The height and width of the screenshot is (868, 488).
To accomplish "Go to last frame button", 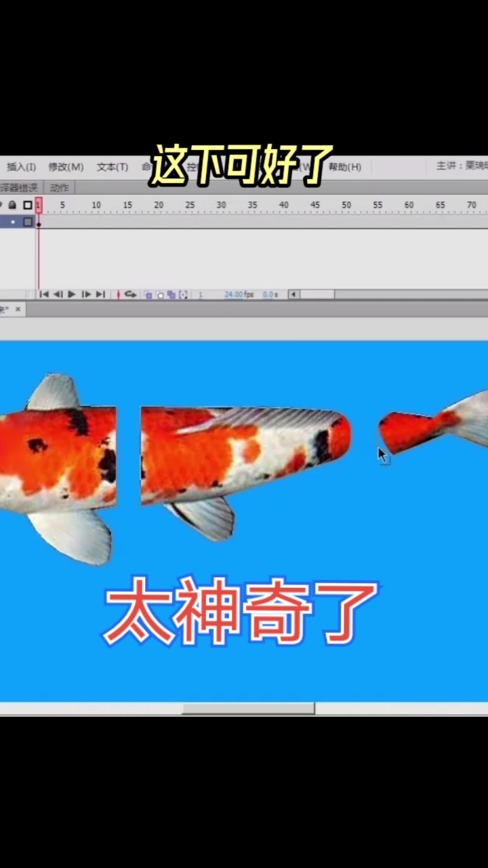I will (100, 294).
